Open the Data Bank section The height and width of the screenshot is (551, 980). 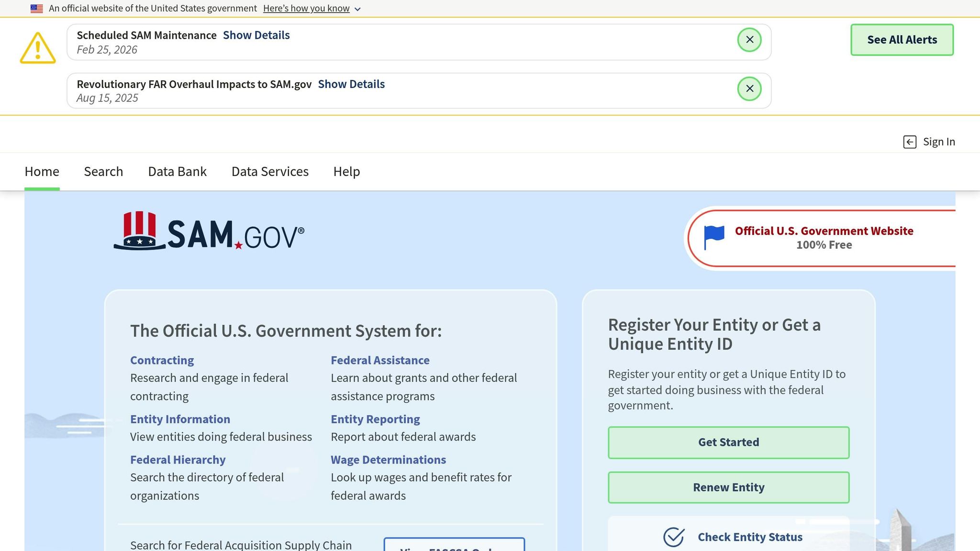(177, 171)
